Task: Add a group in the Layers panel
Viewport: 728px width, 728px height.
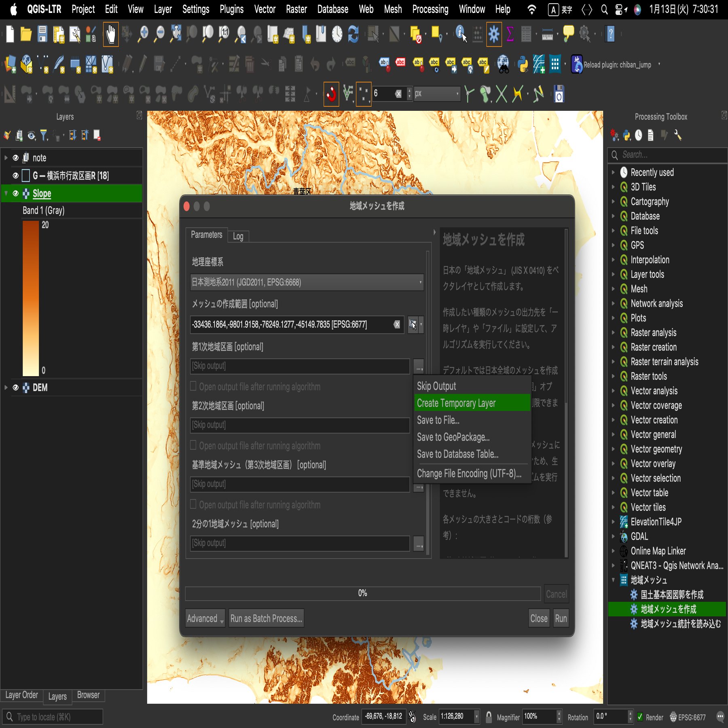Action: [19, 135]
